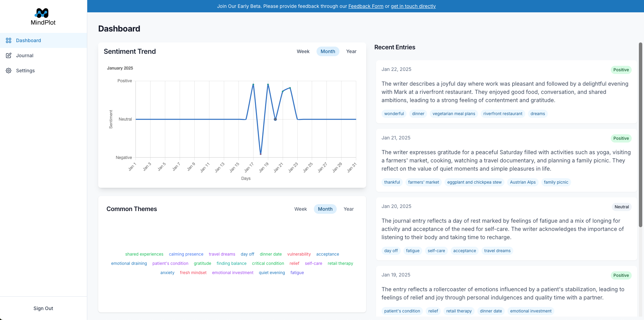Click the 'quiet evening' theme
This screenshot has height=320, width=644.
[272, 273]
